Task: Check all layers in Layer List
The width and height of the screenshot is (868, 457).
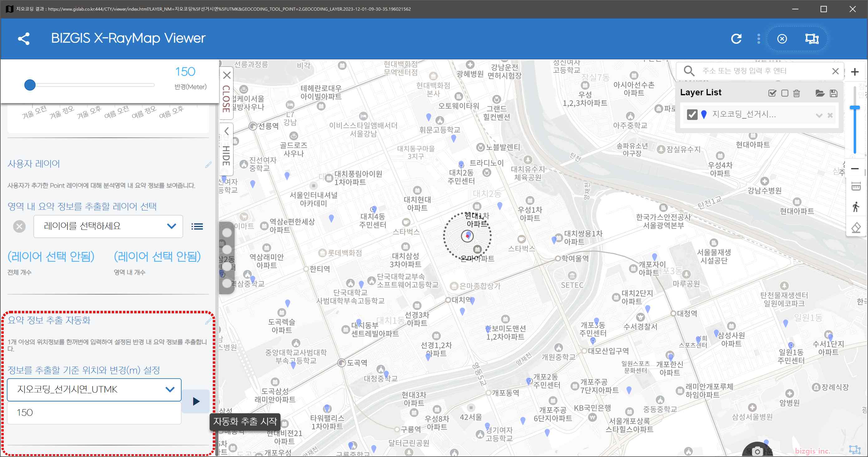Action: click(x=772, y=93)
